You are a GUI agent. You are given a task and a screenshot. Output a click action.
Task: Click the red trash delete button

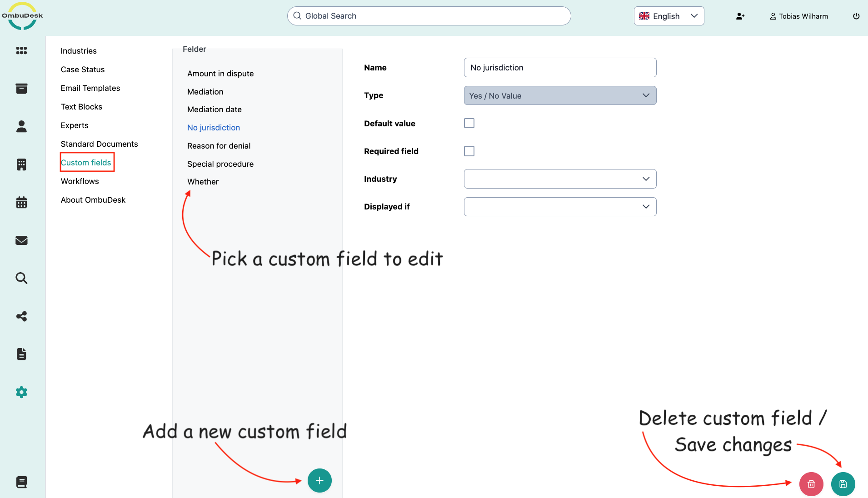[x=811, y=484]
